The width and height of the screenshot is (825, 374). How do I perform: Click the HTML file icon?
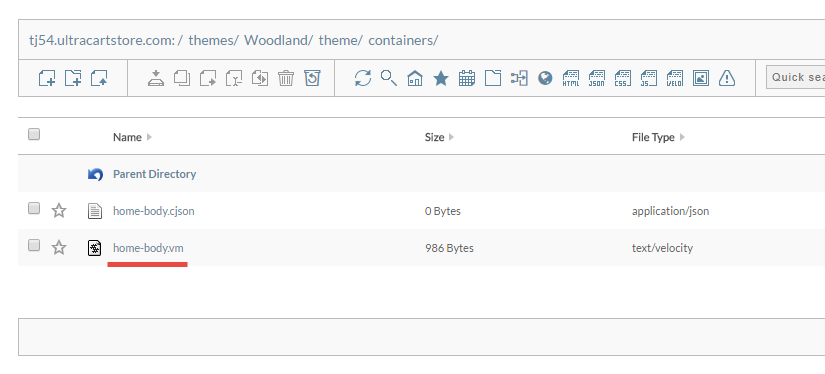click(571, 78)
